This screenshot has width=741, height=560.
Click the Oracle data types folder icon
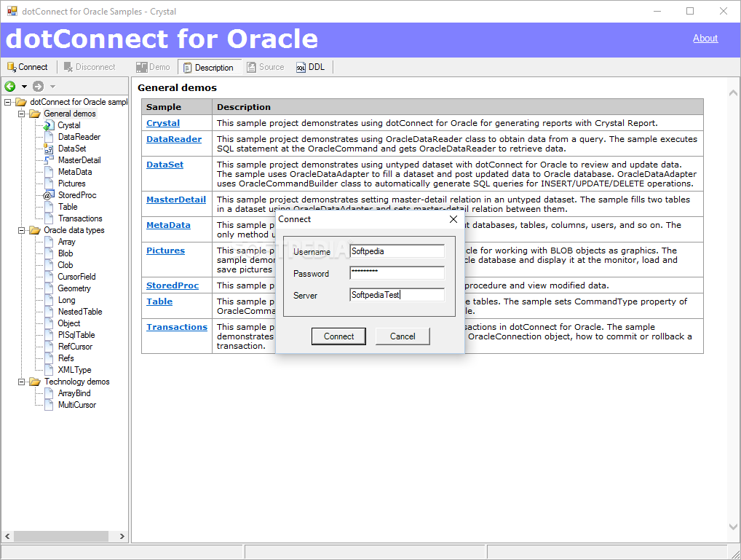coord(35,230)
